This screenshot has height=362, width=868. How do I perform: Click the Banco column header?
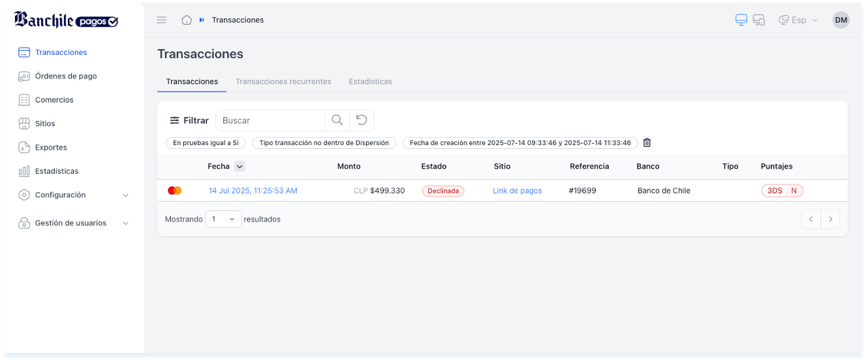[648, 167]
